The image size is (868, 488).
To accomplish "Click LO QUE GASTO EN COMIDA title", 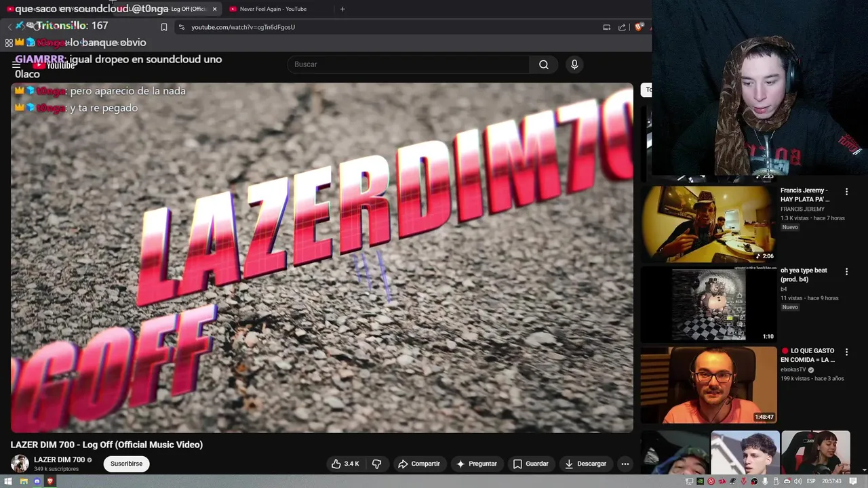I will 808,355.
